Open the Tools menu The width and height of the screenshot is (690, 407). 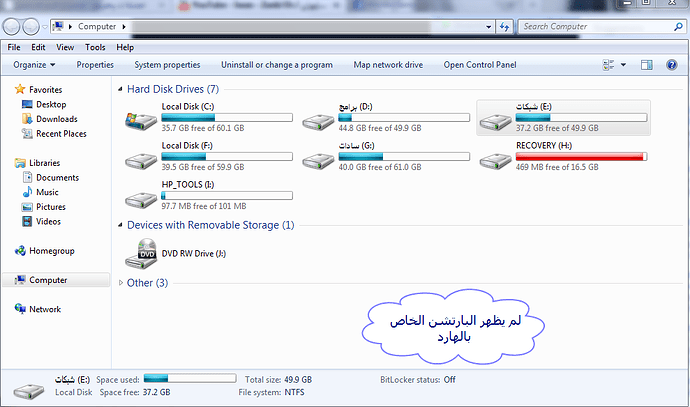click(95, 47)
